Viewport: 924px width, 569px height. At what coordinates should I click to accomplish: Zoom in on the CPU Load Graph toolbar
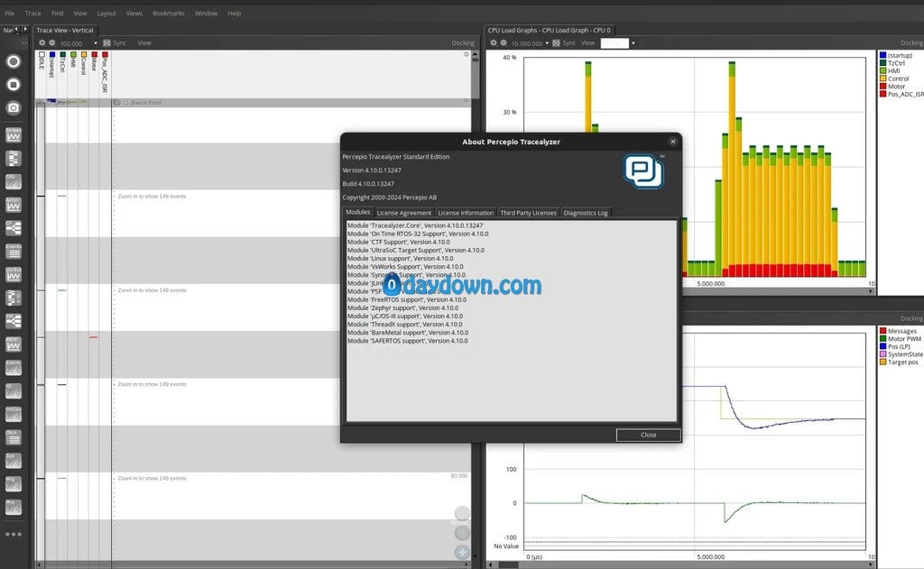[x=494, y=43]
